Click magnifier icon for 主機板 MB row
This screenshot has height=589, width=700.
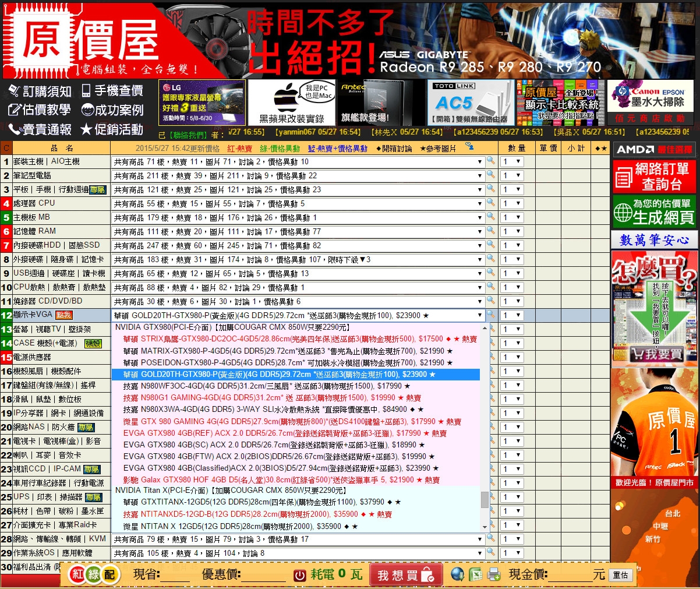coord(491,217)
